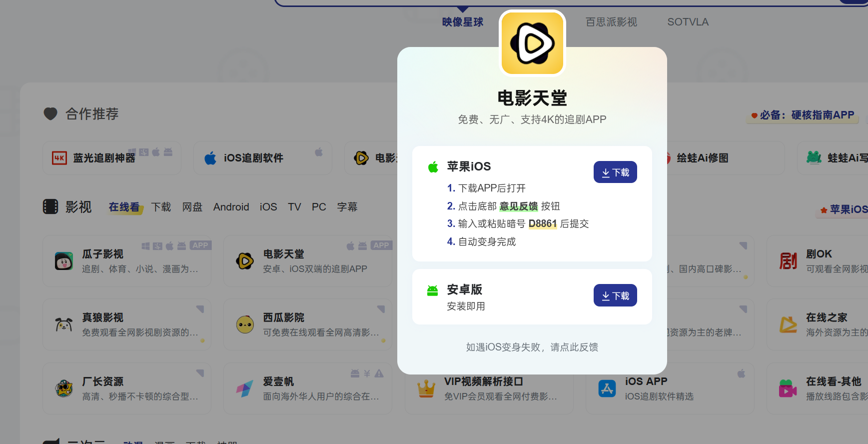Click the red 剧 icon on 剧OK

click(788, 261)
